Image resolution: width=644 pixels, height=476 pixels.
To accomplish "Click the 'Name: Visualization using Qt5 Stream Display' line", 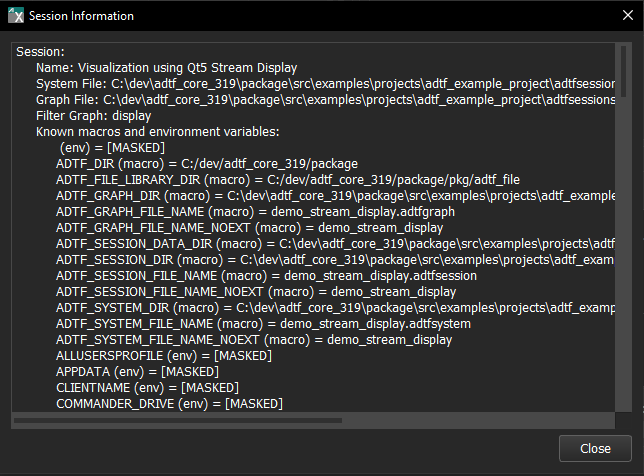I will tap(166, 68).
